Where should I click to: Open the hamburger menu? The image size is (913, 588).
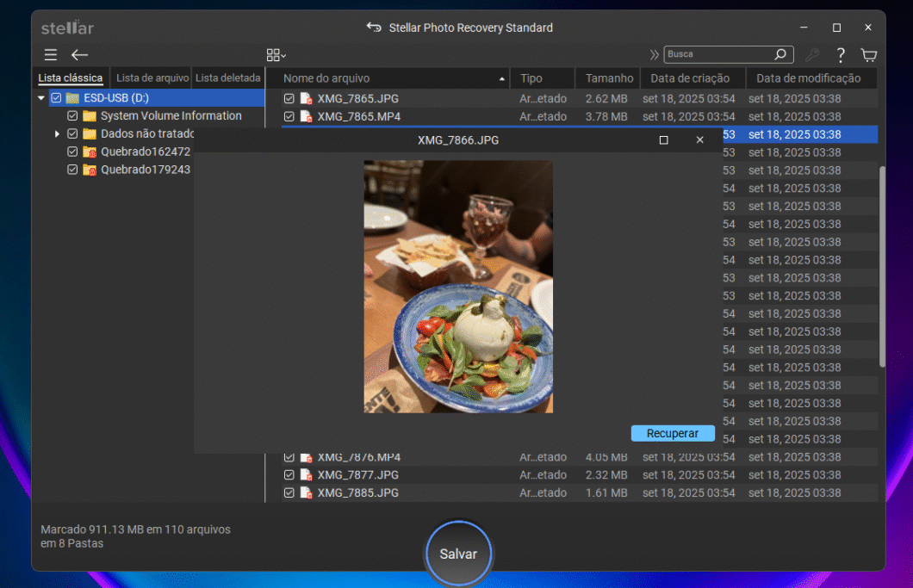pos(50,54)
